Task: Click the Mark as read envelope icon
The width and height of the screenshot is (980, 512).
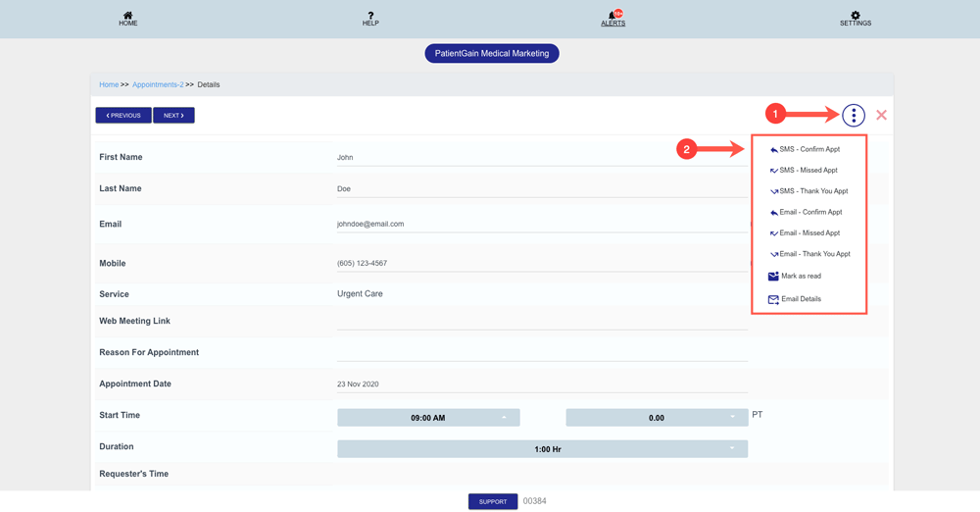Action: pyautogui.click(x=773, y=277)
